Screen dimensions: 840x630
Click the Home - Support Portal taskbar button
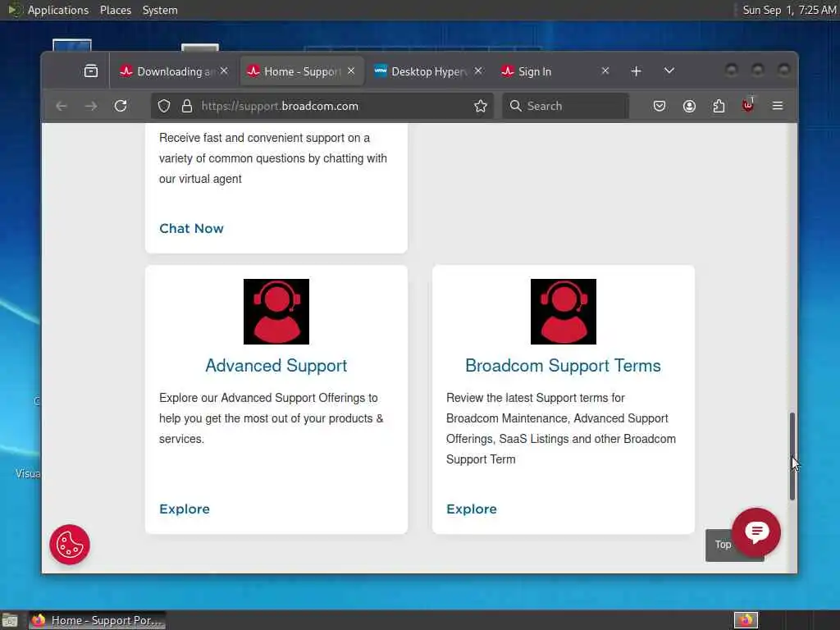98,620
